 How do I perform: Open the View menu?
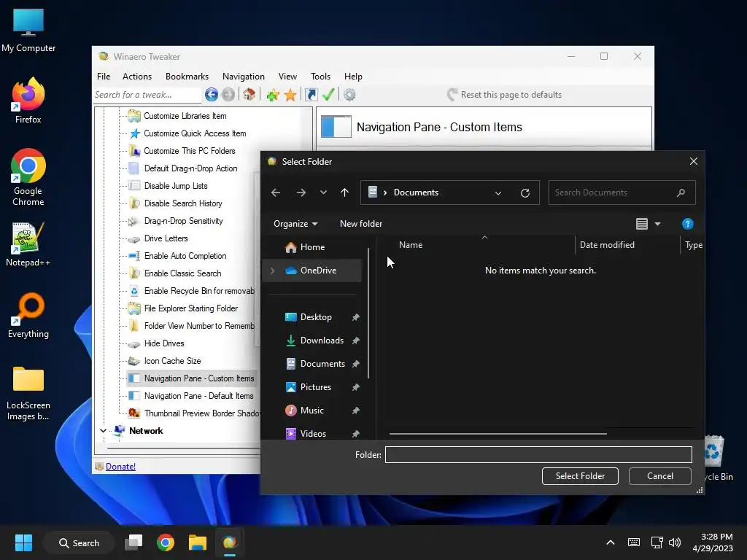[287, 77]
